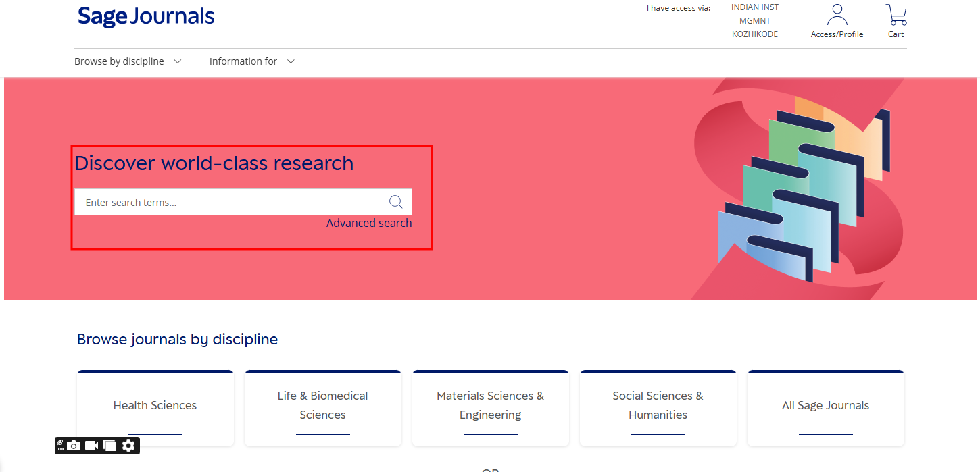
Task: Go to Sage Journals home logo
Action: click(146, 17)
